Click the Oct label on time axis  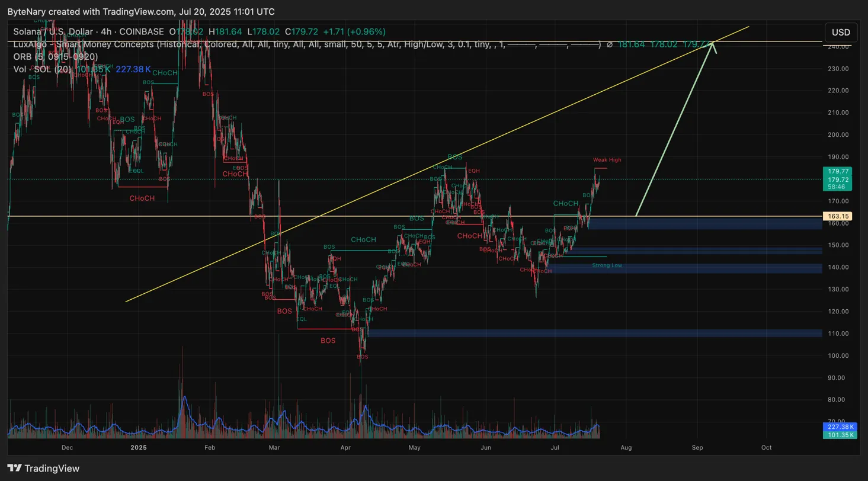pyautogui.click(x=766, y=448)
